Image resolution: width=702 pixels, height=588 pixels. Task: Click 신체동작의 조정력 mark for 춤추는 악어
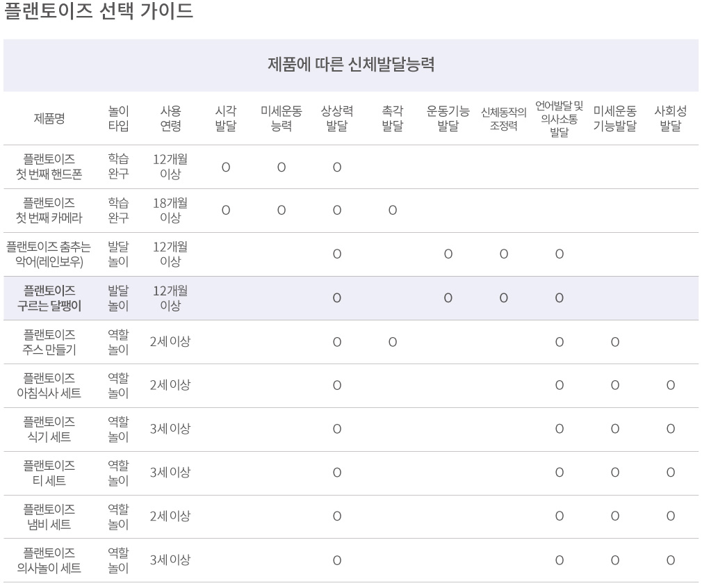pos(504,254)
